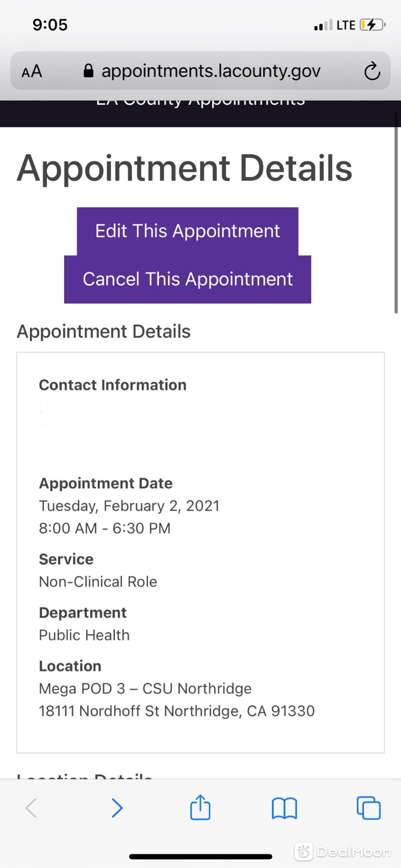Tap the appointments.lacounty.gov address field
This screenshot has width=401, height=868.
tap(200, 71)
